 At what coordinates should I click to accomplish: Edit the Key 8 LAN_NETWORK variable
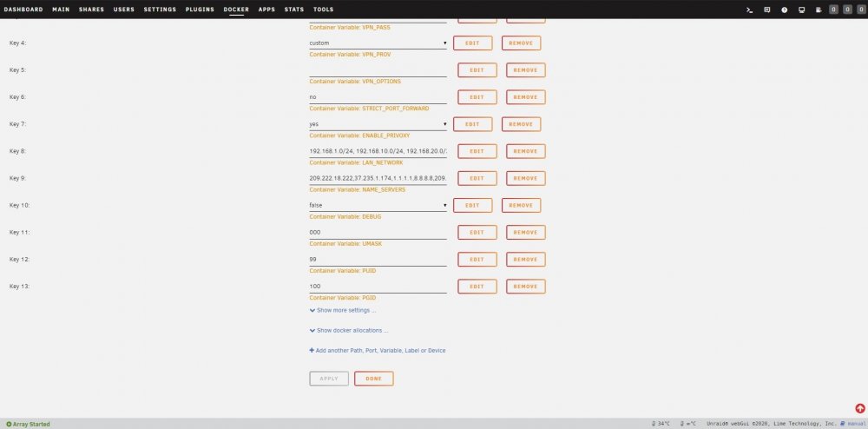[x=477, y=152]
